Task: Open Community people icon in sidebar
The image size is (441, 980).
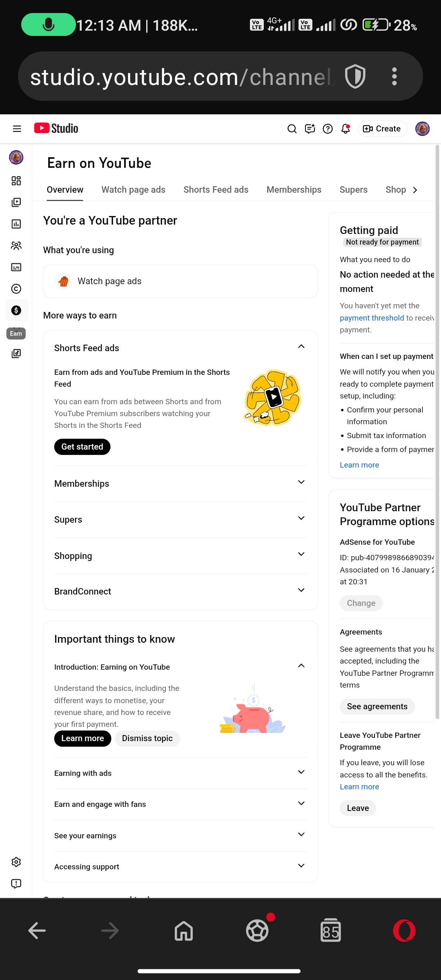Action: [x=16, y=245]
